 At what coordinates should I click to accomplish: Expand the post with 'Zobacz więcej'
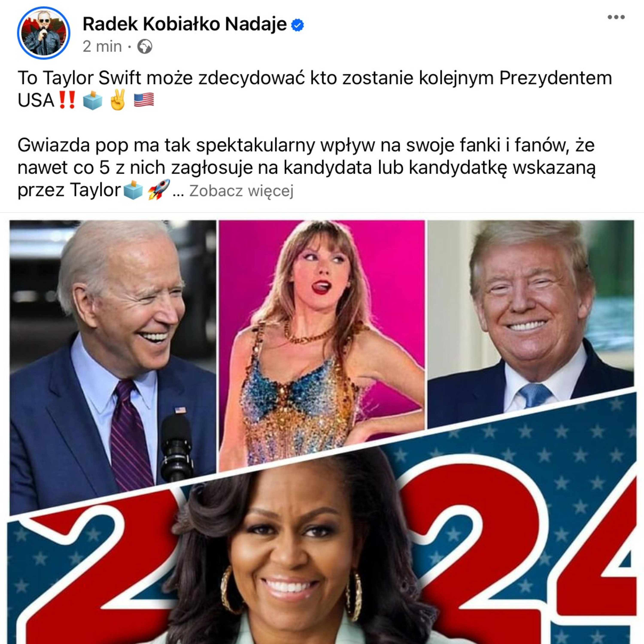[242, 191]
